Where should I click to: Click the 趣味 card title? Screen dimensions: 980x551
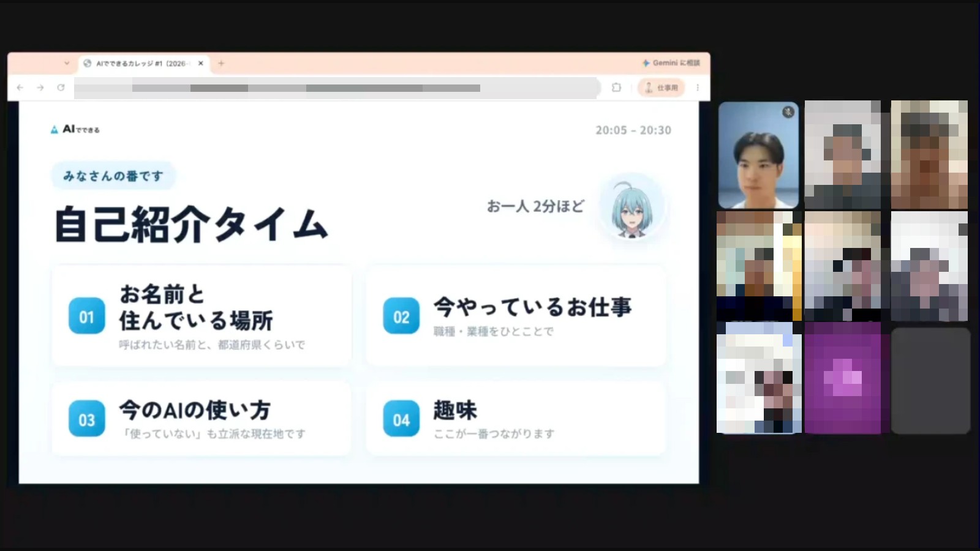point(455,410)
